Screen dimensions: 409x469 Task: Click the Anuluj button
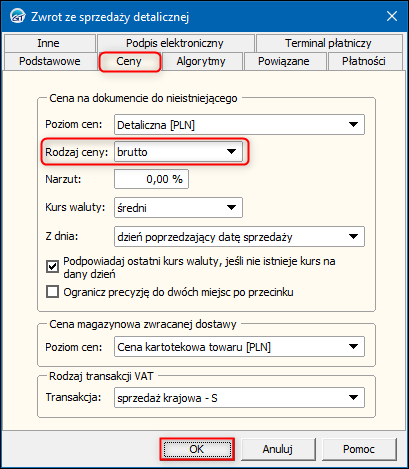click(x=278, y=449)
